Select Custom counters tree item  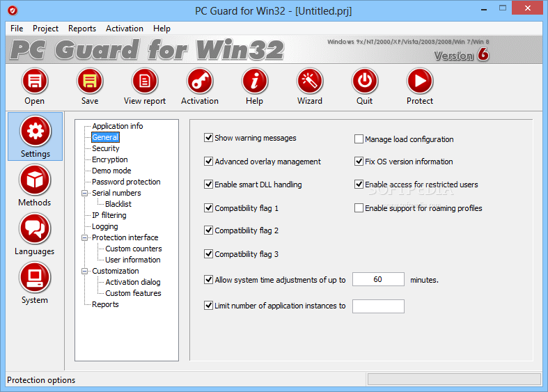tap(134, 249)
